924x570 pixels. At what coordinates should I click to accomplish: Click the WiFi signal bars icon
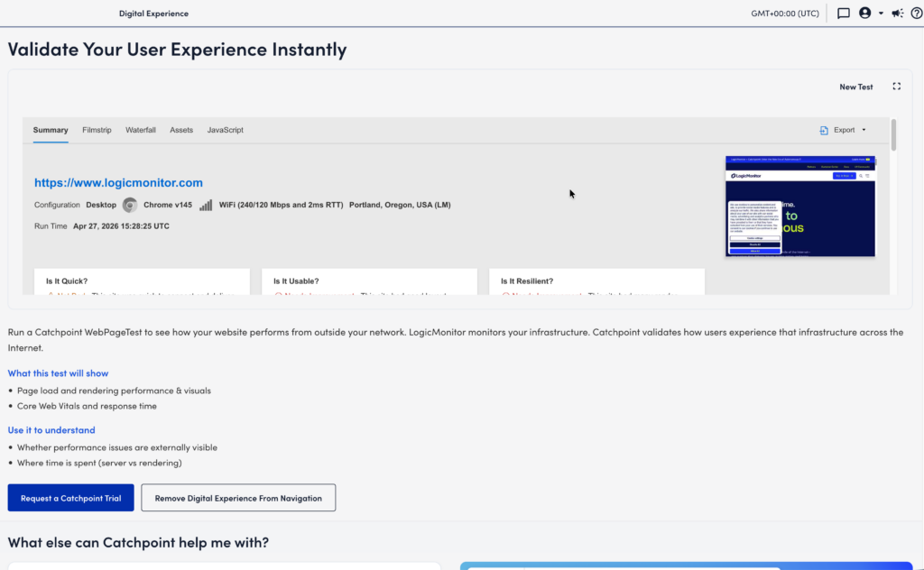coord(206,205)
